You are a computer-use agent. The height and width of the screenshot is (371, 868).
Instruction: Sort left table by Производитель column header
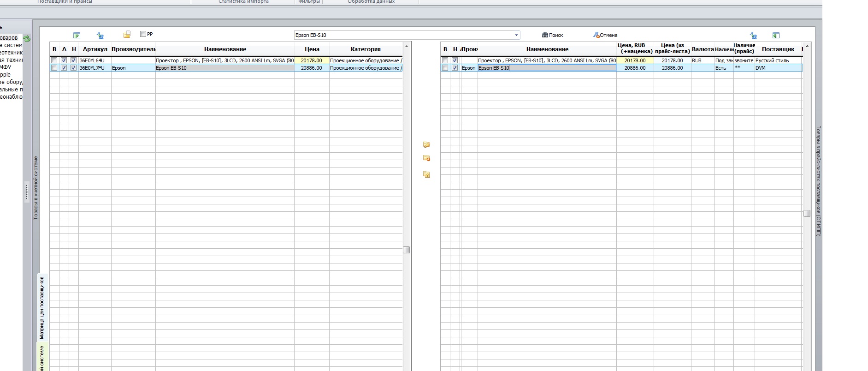tap(134, 49)
